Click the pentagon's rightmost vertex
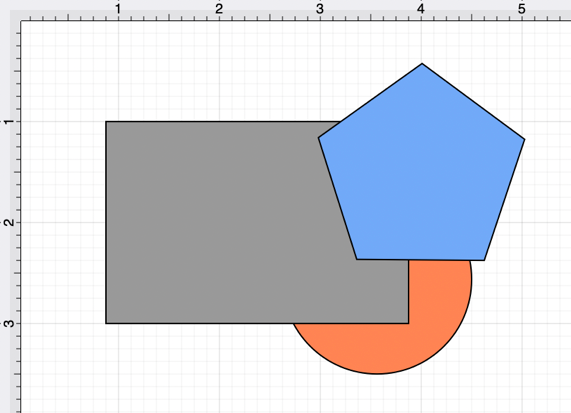Image resolution: width=571 pixels, height=413 pixels. (524, 139)
